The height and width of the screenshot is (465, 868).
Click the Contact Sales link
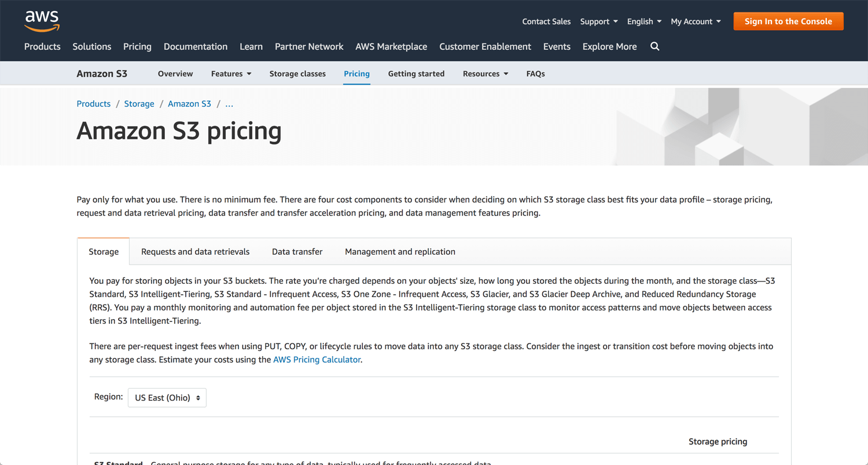click(546, 21)
